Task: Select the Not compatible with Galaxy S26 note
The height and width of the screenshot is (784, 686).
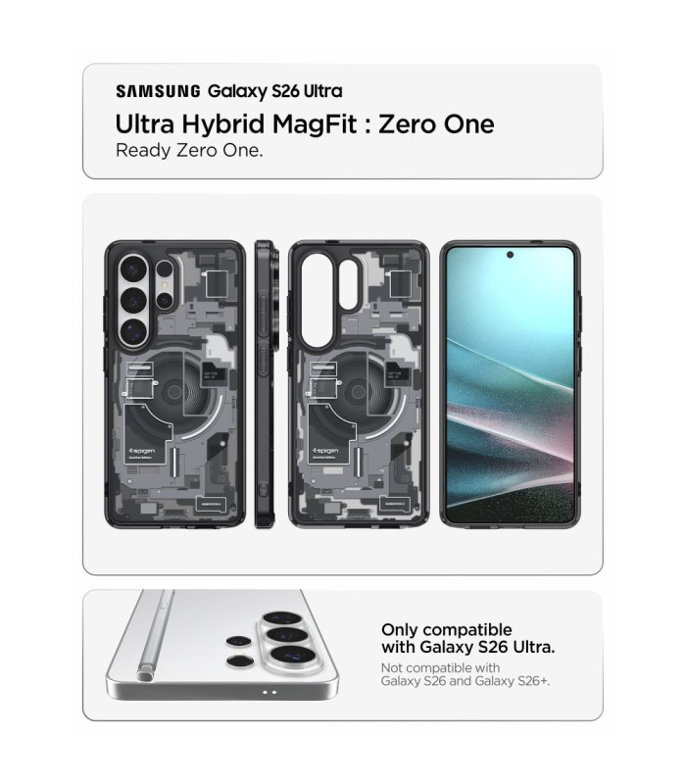Action: click(465, 674)
